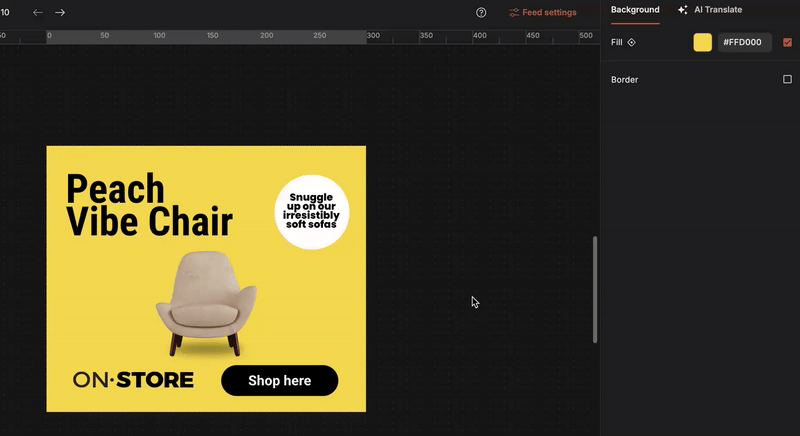This screenshot has height=436, width=800.
Task: Open Feed settings
Action: pos(549,13)
